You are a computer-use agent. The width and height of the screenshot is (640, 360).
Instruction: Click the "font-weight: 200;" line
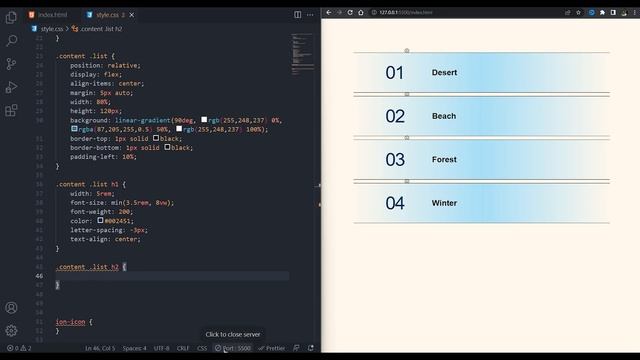click(x=101, y=212)
